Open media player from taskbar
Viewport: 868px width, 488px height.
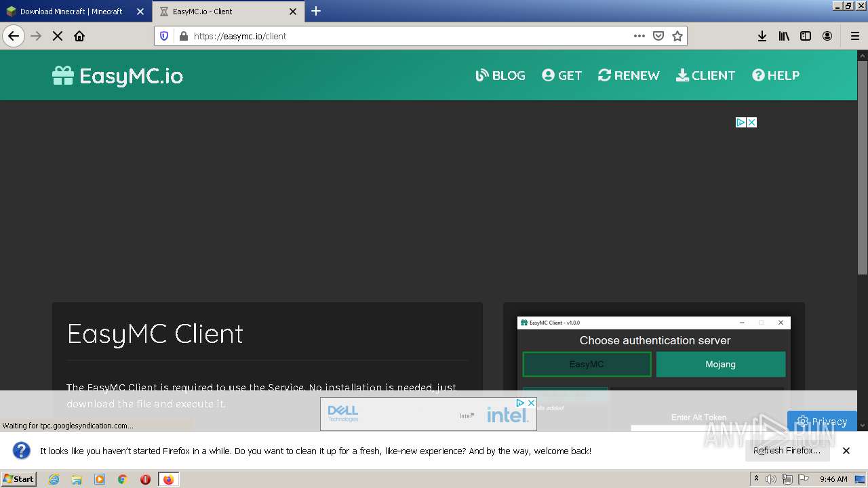click(100, 479)
